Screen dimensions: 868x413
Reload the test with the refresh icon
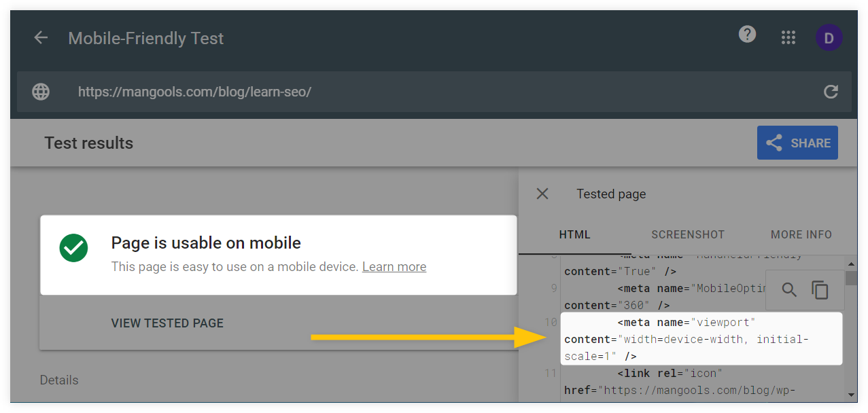831,91
